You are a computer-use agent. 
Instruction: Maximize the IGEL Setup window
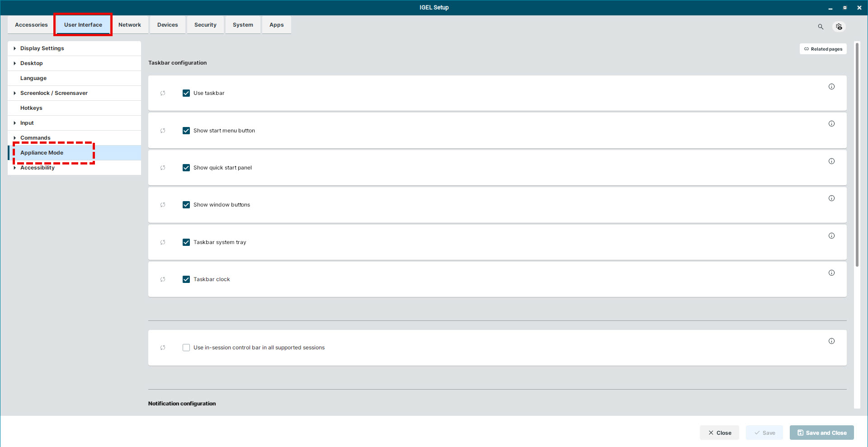844,8
